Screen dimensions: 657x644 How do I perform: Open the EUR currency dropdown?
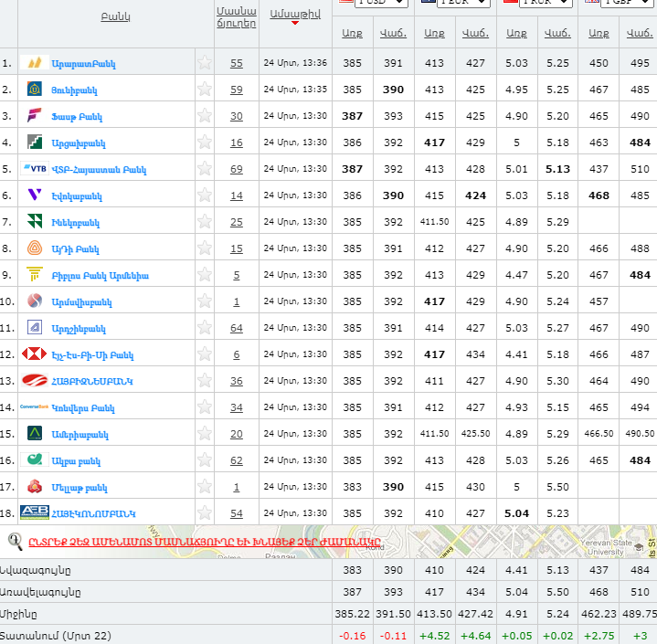(x=463, y=2)
